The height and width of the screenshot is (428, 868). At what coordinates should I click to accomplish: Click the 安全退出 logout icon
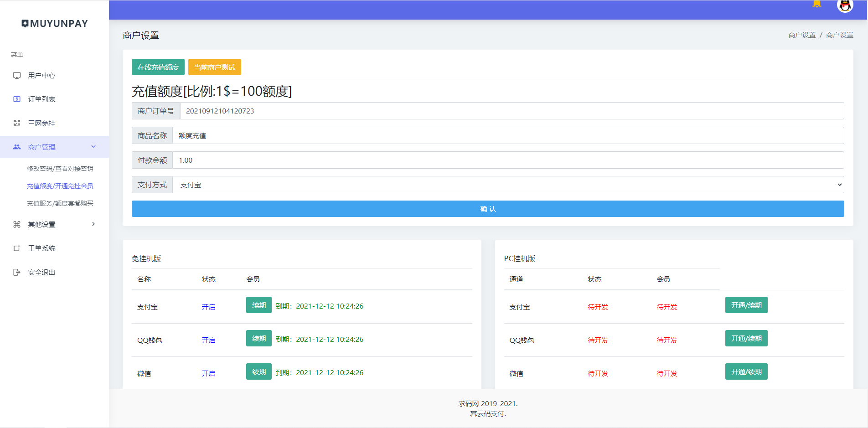click(x=17, y=272)
